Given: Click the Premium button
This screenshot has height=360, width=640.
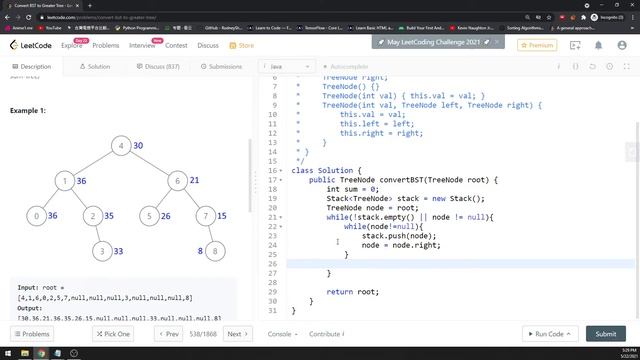Looking at the screenshot, I should [537, 45].
